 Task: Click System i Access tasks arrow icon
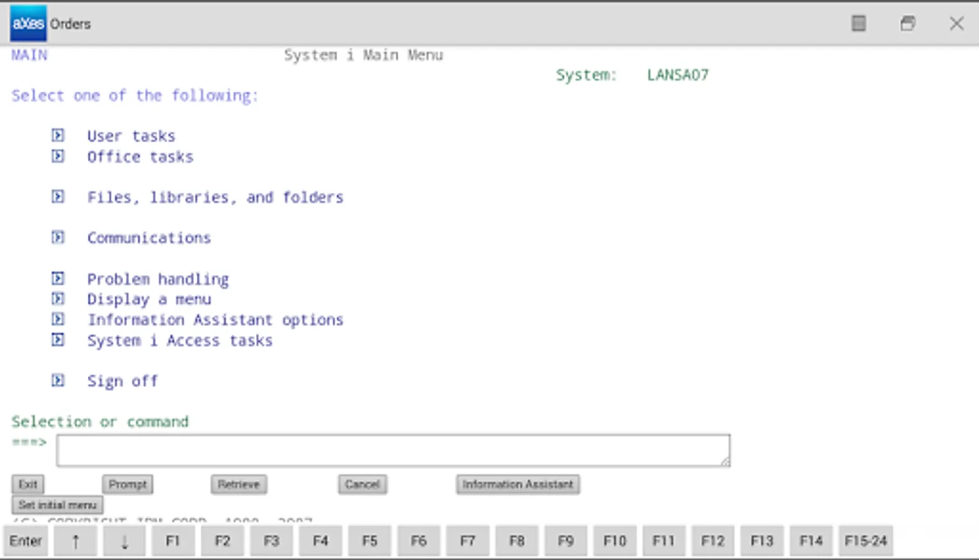58,340
